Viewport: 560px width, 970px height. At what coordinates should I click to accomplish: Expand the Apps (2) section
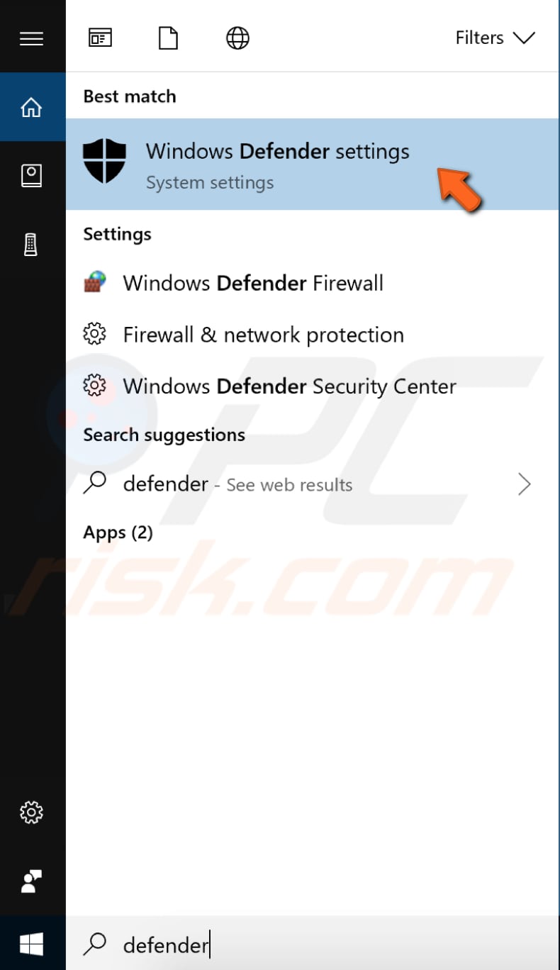118,533
